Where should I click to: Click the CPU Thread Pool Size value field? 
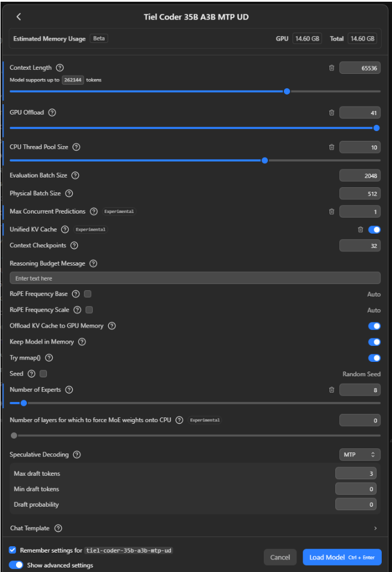pyautogui.click(x=360, y=147)
